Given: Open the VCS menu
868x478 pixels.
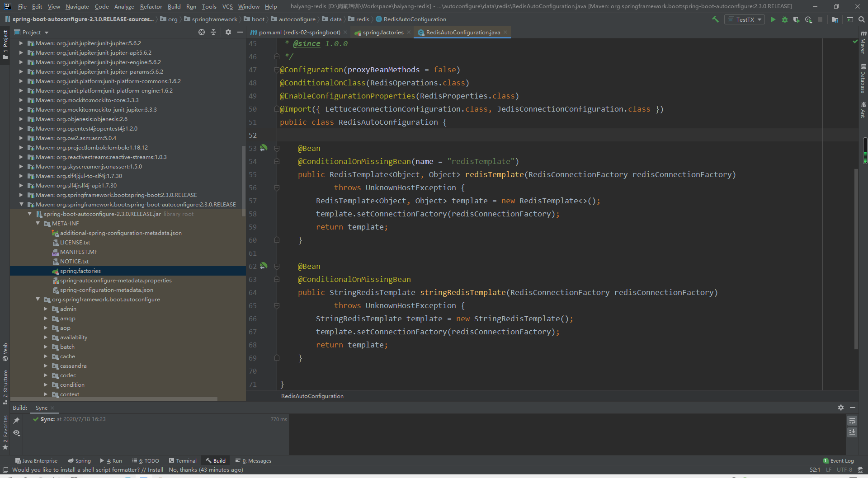Looking at the screenshot, I should [227, 6].
